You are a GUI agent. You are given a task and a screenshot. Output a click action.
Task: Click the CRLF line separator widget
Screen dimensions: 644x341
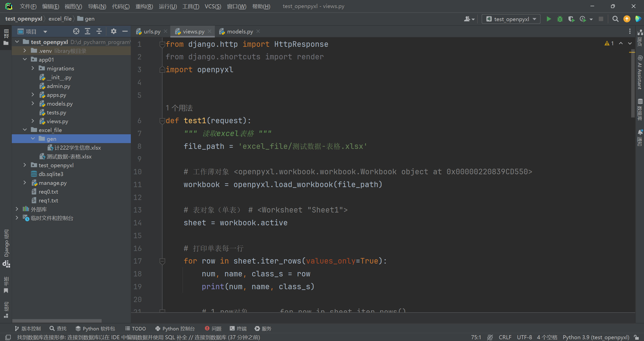[x=505, y=337]
